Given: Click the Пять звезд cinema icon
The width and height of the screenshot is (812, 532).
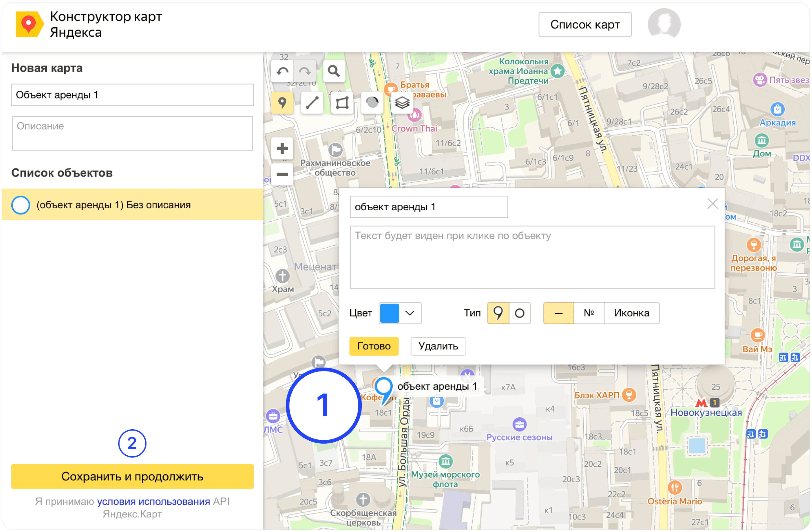Looking at the screenshot, I should click(760, 80).
